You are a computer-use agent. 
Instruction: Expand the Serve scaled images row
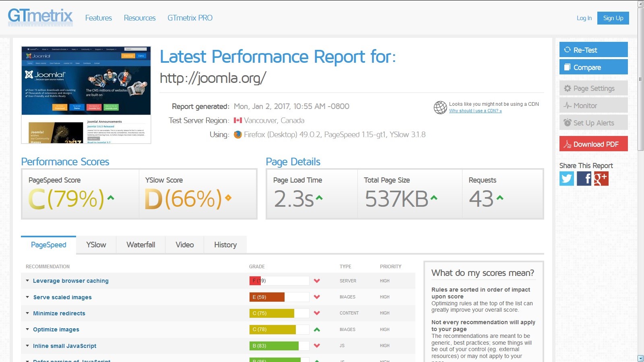coord(62,297)
